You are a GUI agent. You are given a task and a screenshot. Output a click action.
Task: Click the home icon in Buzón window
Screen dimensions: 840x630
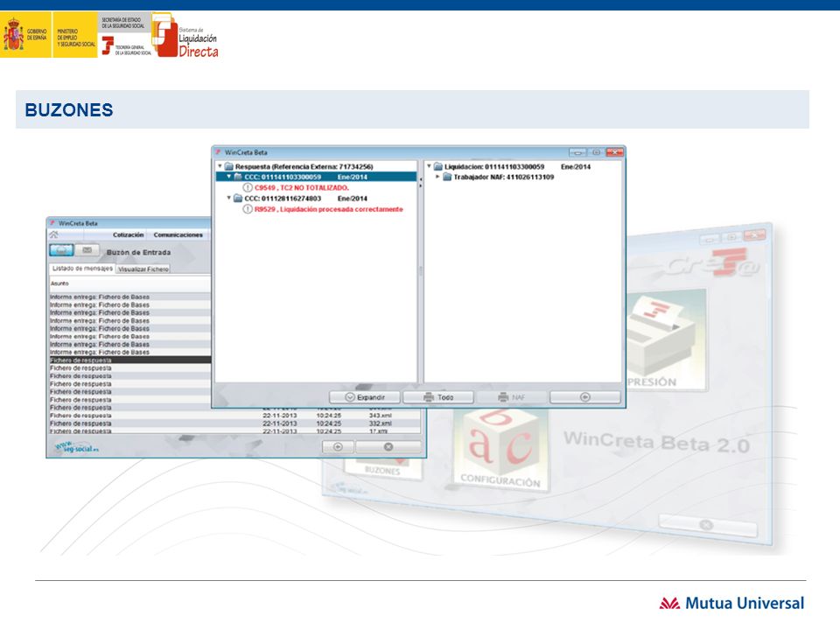(54, 234)
